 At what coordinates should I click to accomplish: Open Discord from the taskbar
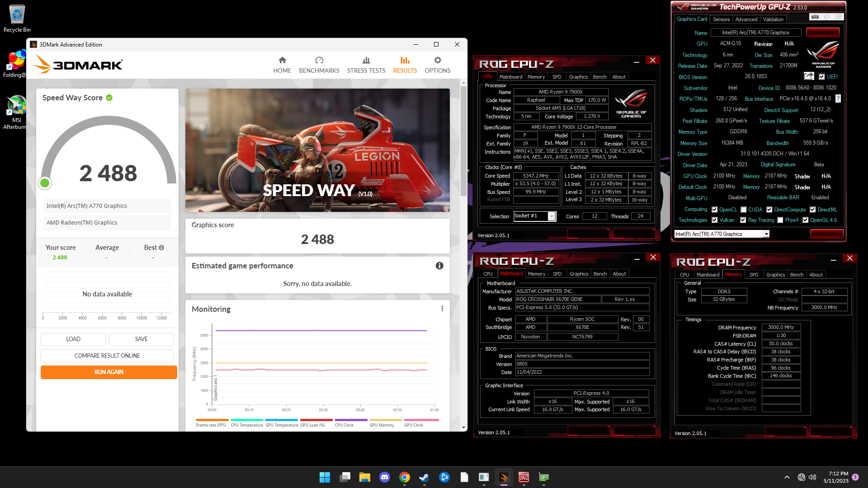385,477
